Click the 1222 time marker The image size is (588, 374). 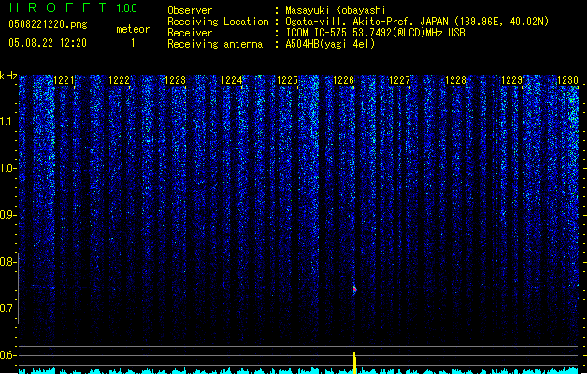119,80
